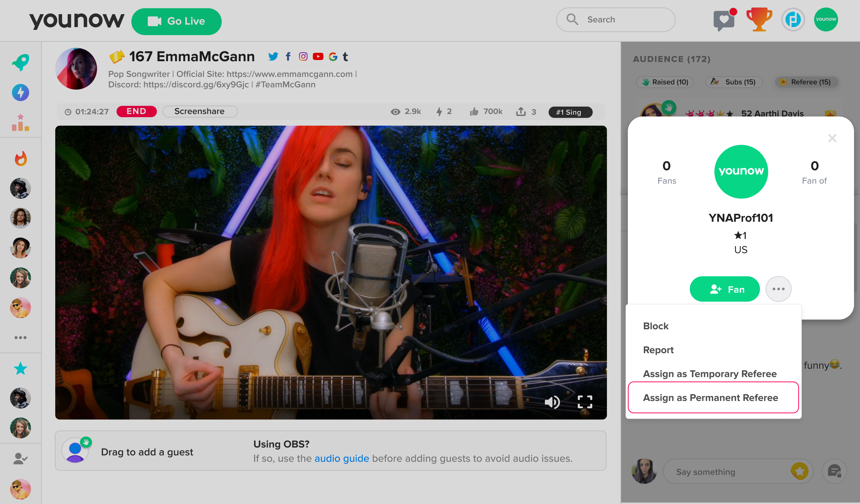Click the green Fan button

click(x=725, y=289)
